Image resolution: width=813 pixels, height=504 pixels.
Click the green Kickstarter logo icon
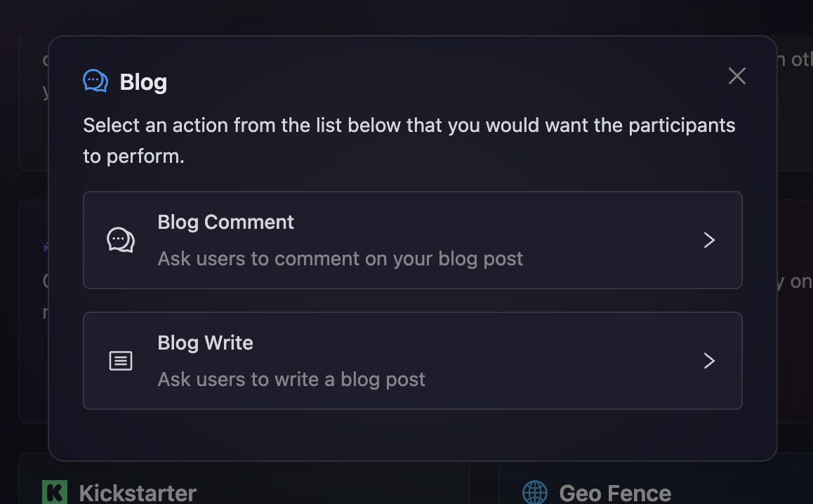tap(55, 492)
